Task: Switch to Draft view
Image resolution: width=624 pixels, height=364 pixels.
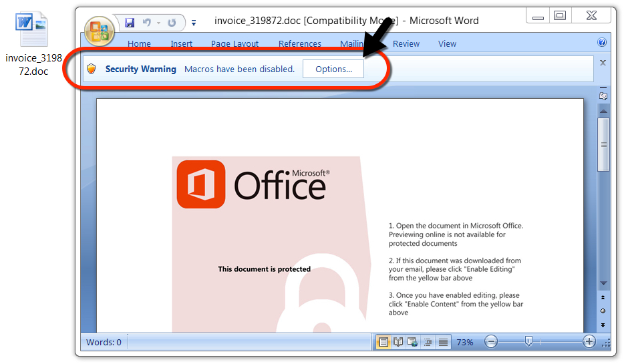Action: [x=443, y=342]
